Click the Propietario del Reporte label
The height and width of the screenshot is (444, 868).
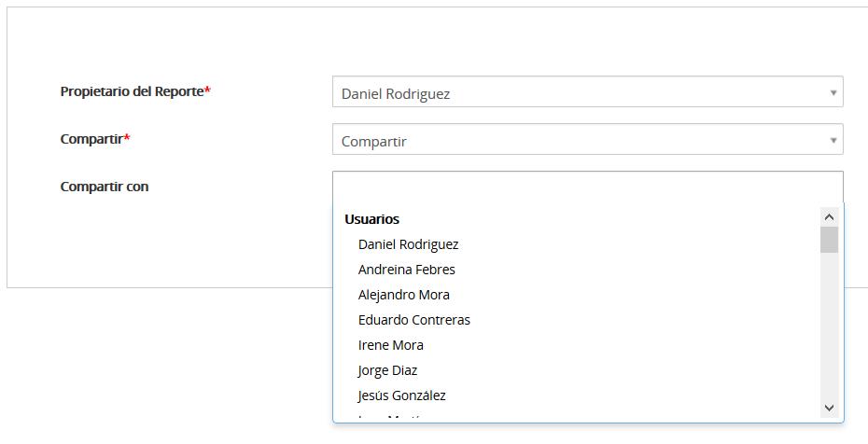132,91
